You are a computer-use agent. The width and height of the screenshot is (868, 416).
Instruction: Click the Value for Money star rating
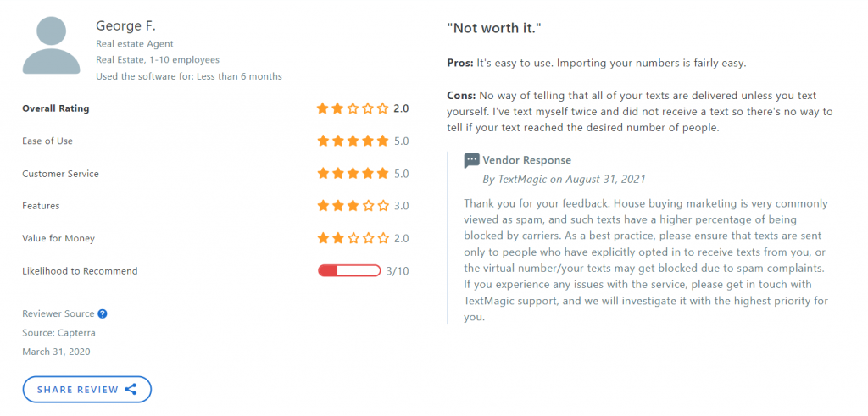(x=353, y=238)
